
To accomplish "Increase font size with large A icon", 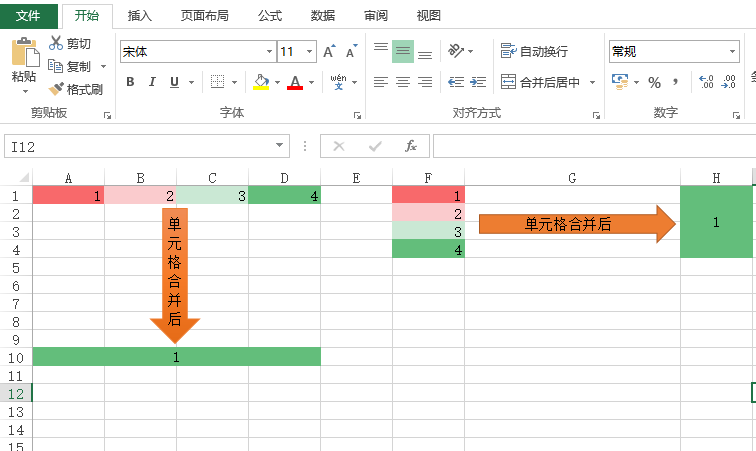I will pyautogui.click(x=329, y=51).
